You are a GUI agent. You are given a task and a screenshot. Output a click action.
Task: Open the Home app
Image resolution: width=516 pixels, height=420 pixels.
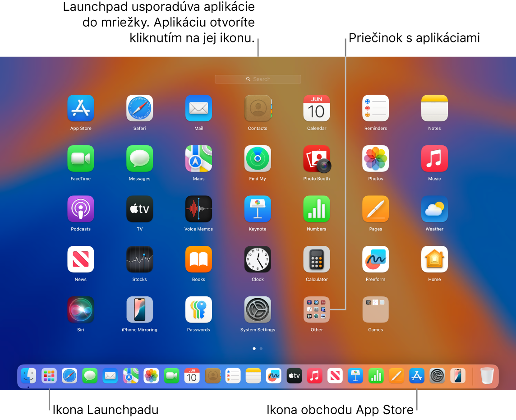(434, 259)
